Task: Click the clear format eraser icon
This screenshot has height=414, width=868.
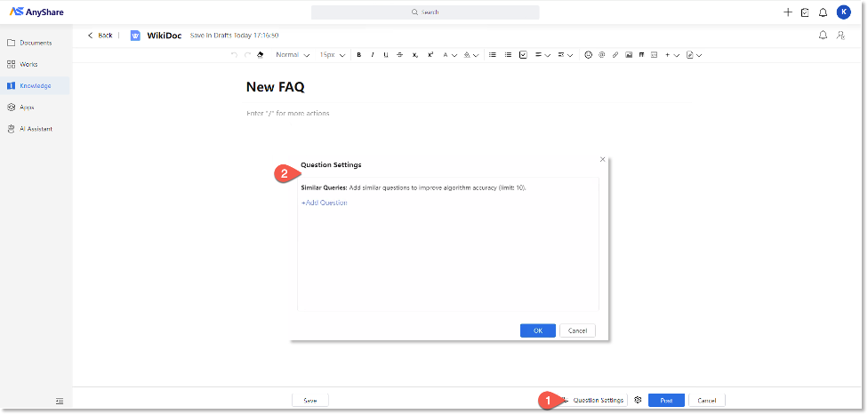Action: (x=260, y=55)
